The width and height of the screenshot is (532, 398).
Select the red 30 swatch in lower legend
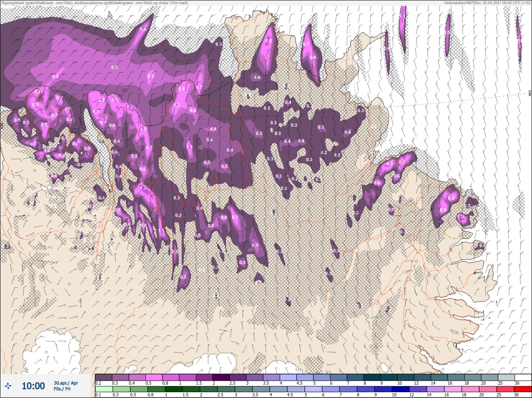523,389
